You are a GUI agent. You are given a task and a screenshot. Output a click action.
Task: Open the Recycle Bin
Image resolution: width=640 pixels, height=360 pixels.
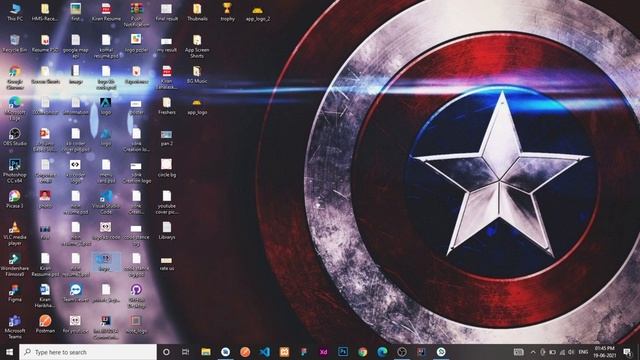pyautogui.click(x=15, y=44)
